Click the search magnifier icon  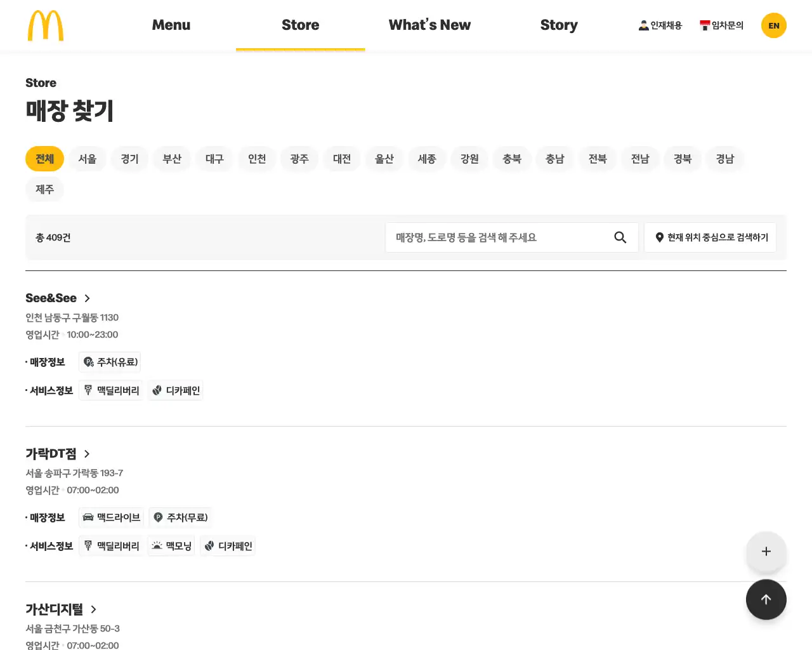pos(620,237)
